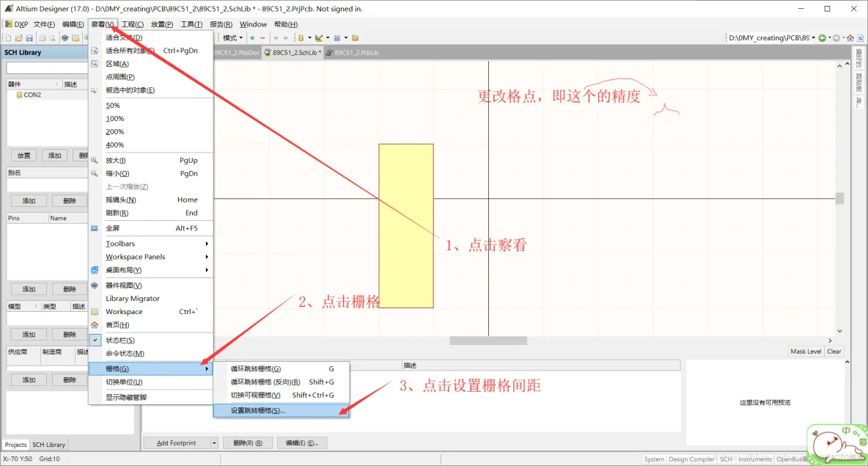Open the 工程(C) Project menu
Viewport: 868px width, 466px height.
[132, 24]
